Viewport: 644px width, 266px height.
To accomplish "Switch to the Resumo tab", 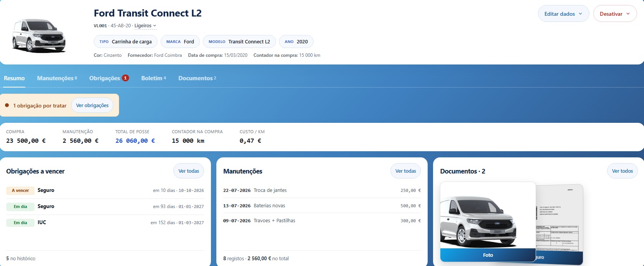I will (x=14, y=78).
